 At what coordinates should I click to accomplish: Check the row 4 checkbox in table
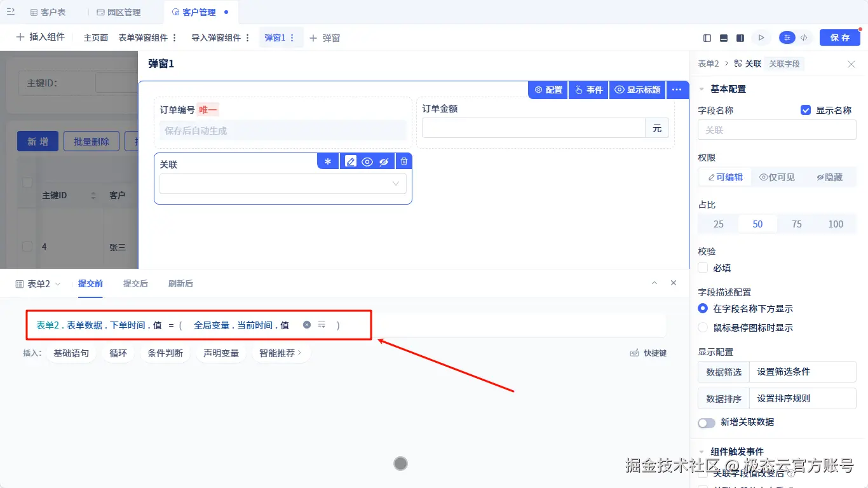(x=27, y=247)
